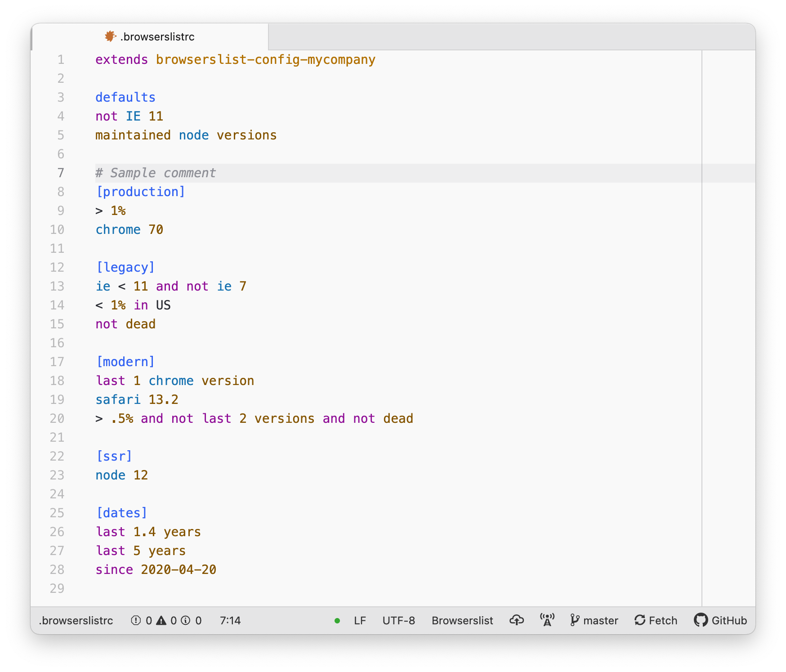Click the .browserslistrc filename in status bar

coord(76,621)
